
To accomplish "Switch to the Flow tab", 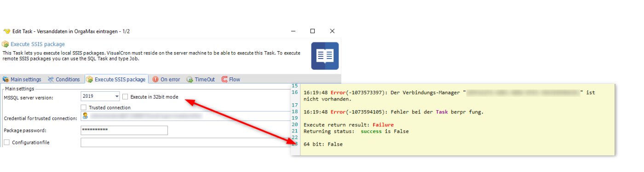I will [x=231, y=79].
